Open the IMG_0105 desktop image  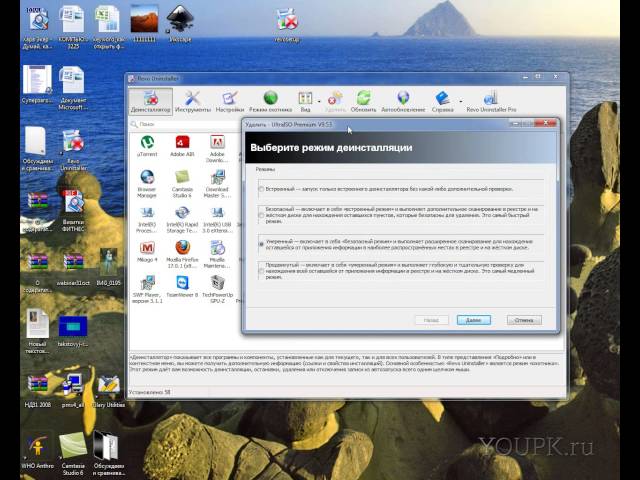(x=108, y=267)
